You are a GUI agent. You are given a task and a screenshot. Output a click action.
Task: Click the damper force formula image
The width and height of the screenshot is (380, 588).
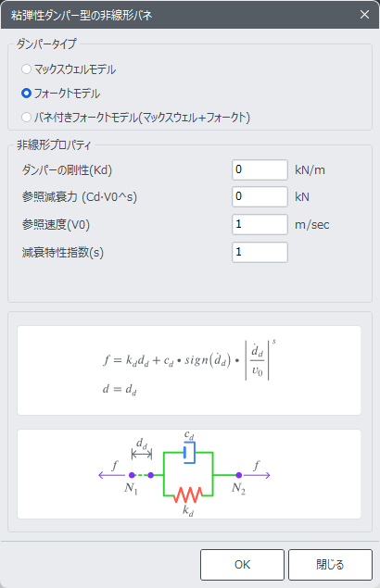(189, 370)
